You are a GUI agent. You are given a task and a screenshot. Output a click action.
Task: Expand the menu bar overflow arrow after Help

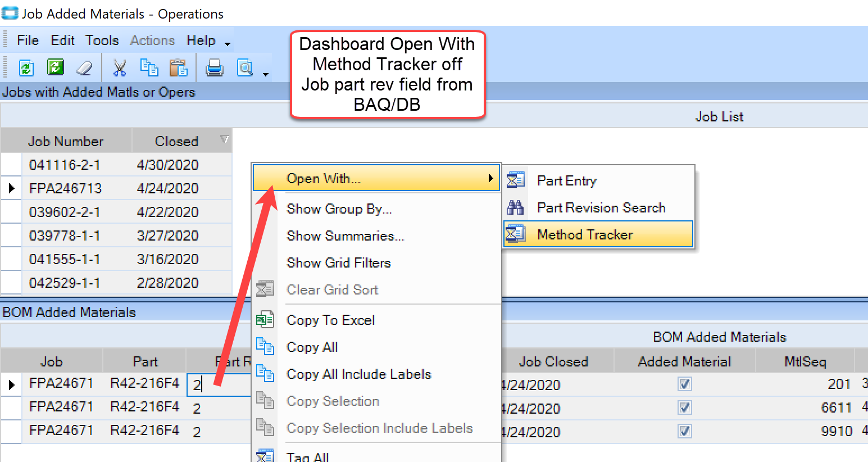tap(228, 44)
